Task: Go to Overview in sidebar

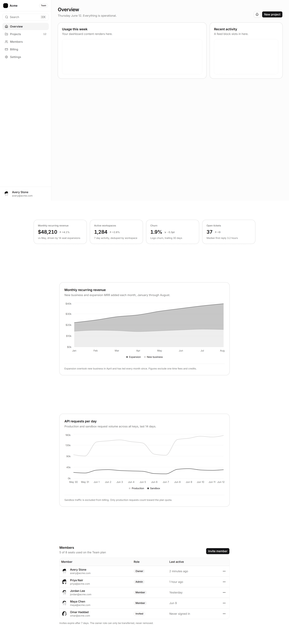Action: tap(25, 26)
